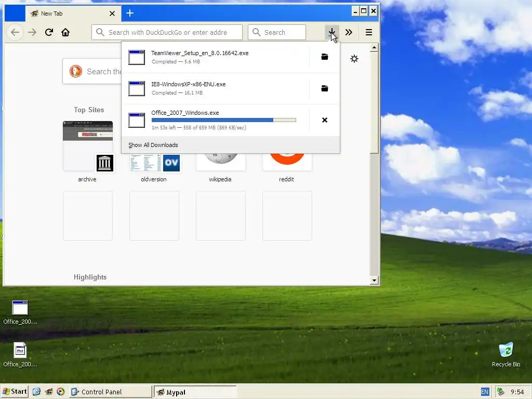
Task: Click the Highlights section heading
Action: point(90,277)
